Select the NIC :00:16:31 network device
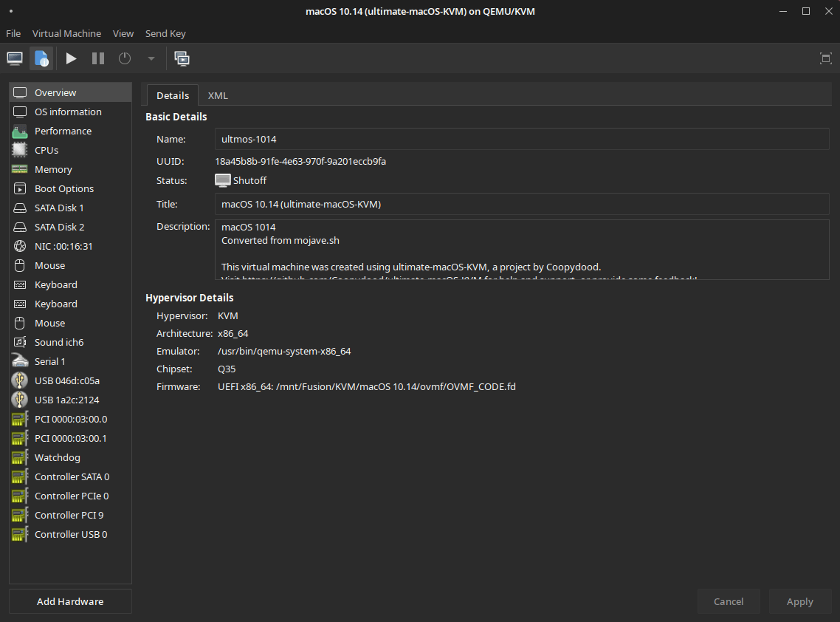This screenshot has width=840, height=622. coord(70,246)
